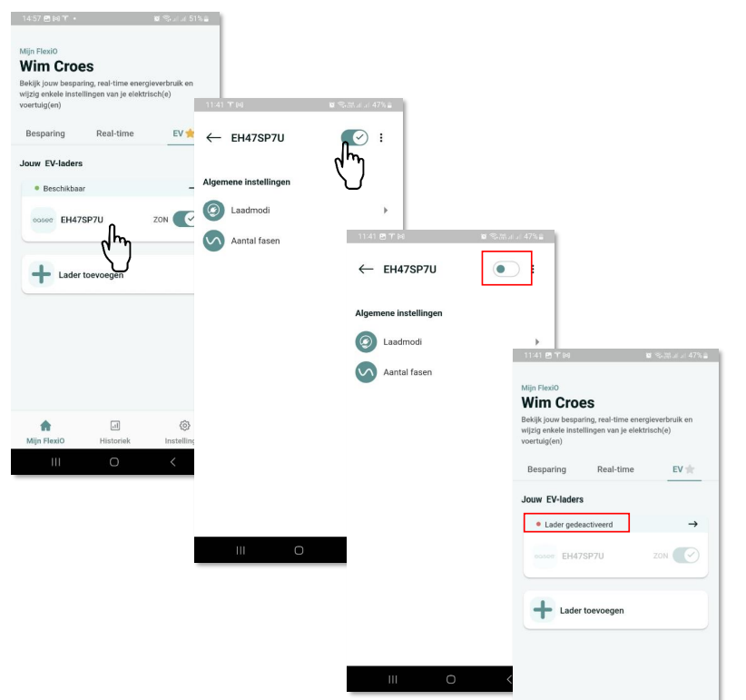Click the back arrow beside enabled EH47SP7U
746x700 pixels.
coord(213,138)
